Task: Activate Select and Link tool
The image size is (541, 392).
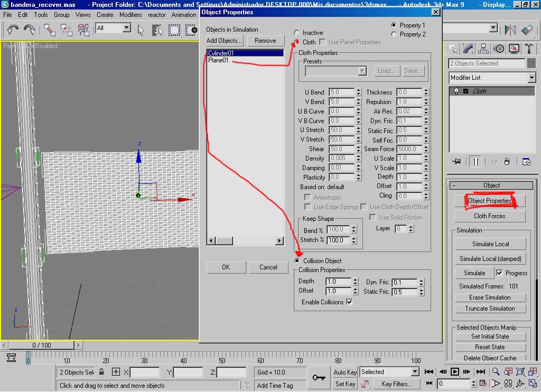Action: click(49, 30)
